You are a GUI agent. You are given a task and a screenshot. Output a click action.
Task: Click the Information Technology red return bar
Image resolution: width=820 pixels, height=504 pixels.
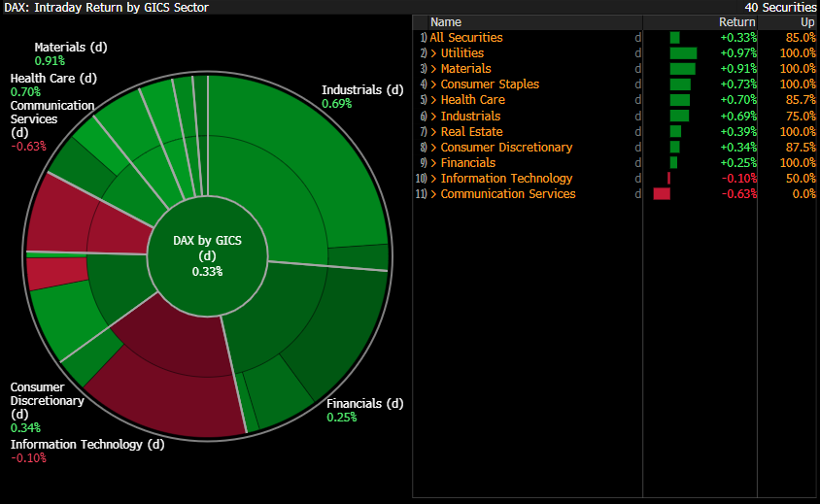pyautogui.click(x=668, y=179)
